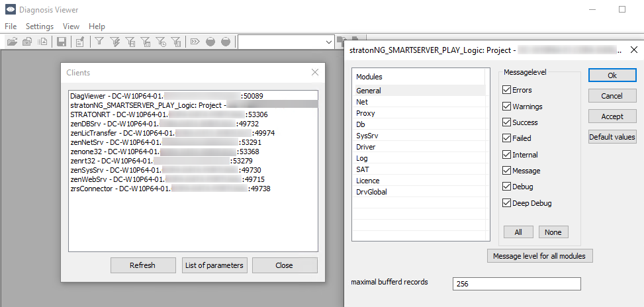Open the Settings menu
The height and width of the screenshot is (307, 644).
click(40, 26)
